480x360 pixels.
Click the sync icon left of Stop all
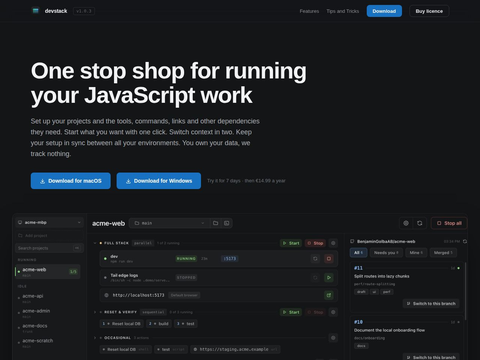coord(420,223)
